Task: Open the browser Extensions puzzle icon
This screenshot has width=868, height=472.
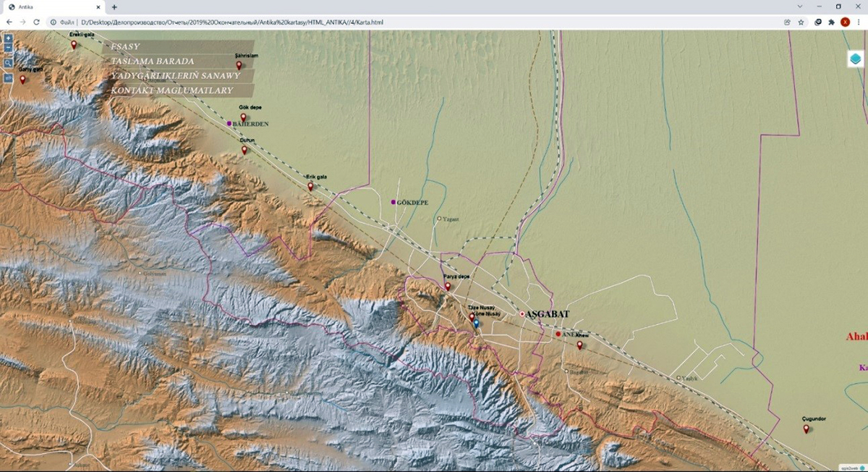Action: click(x=831, y=22)
